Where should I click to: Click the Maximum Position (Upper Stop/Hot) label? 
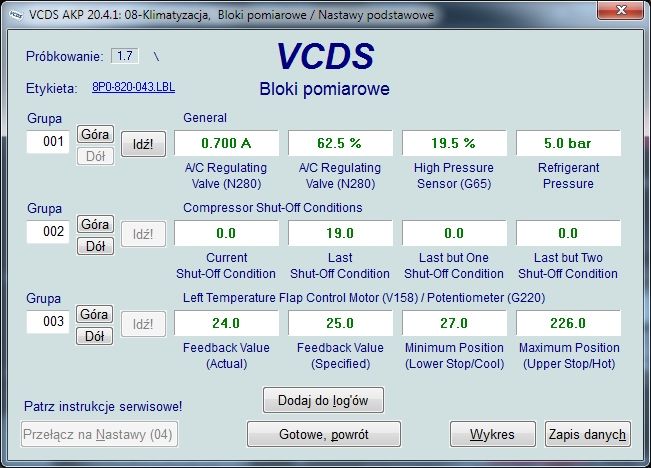click(x=569, y=355)
